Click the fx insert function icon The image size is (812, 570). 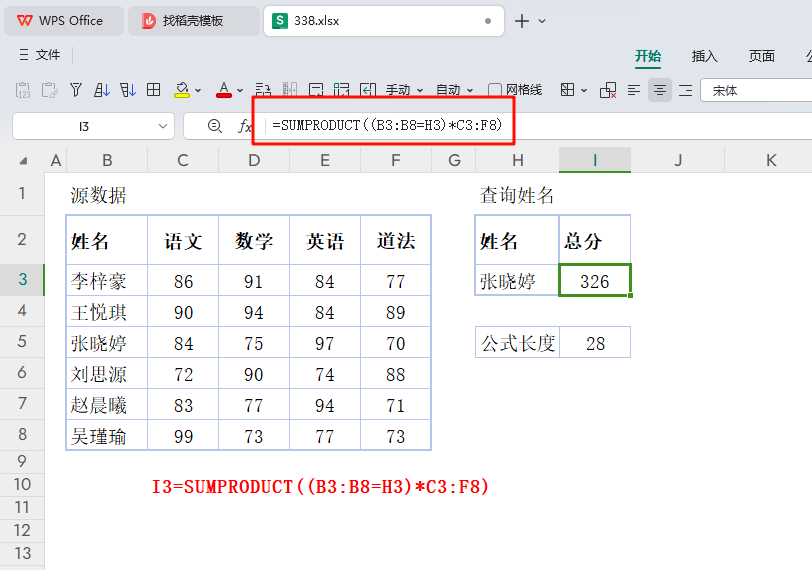(x=244, y=126)
